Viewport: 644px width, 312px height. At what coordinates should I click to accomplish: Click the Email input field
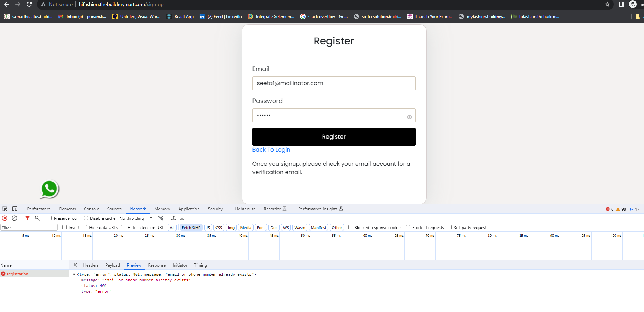click(x=334, y=83)
